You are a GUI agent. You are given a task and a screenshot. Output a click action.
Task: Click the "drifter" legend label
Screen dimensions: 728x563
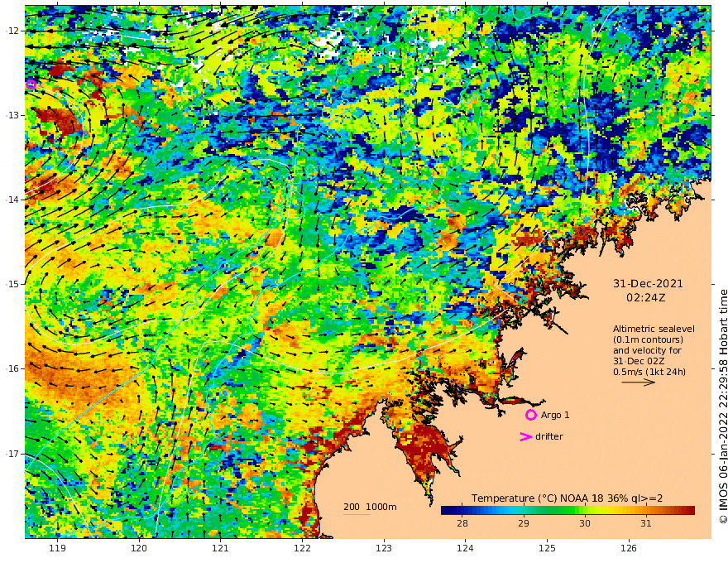pos(548,436)
